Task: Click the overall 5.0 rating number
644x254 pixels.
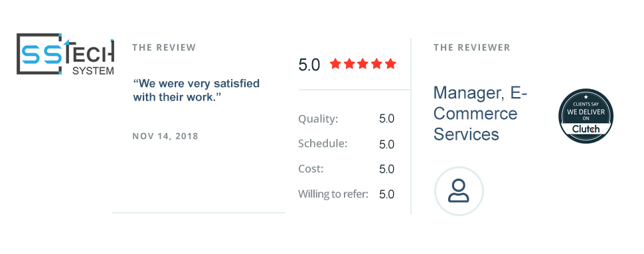Action: click(x=309, y=65)
